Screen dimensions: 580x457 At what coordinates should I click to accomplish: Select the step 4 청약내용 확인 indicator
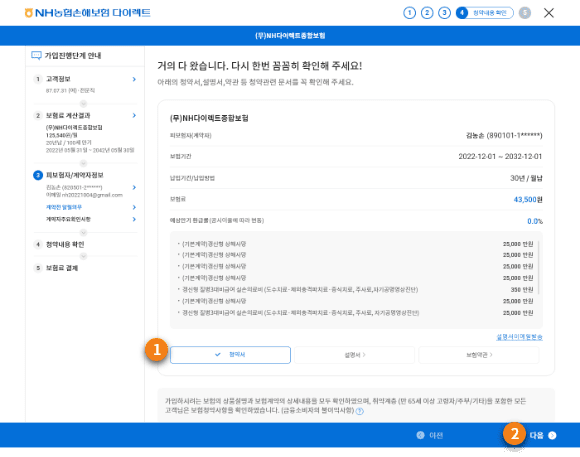(x=485, y=13)
